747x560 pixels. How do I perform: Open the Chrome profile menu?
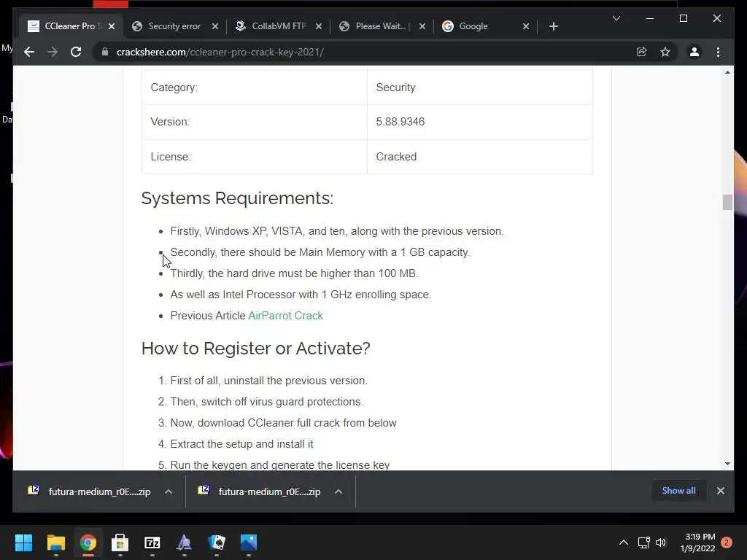click(x=694, y=52)
